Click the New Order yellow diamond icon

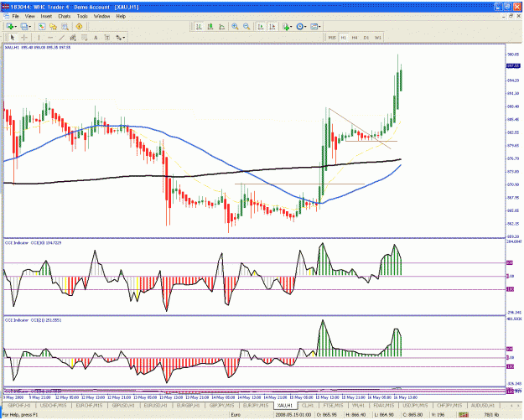pyautogui.click(x=79, y=26)
